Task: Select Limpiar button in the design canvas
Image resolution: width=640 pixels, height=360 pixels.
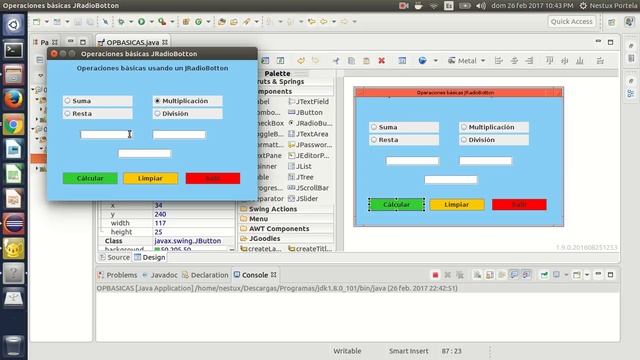Action: click(x=457, y=204)
